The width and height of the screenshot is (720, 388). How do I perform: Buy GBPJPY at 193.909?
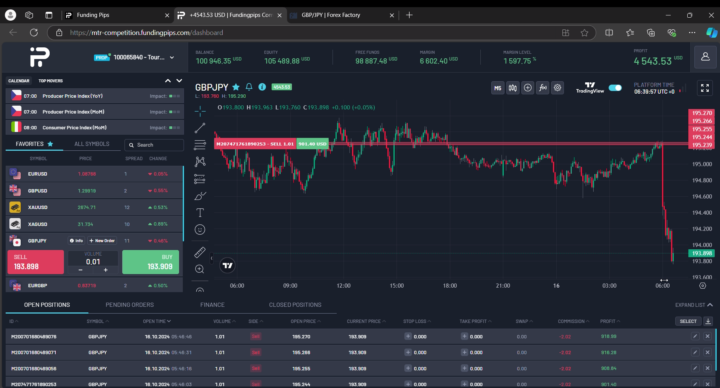[x=151, y=262]
